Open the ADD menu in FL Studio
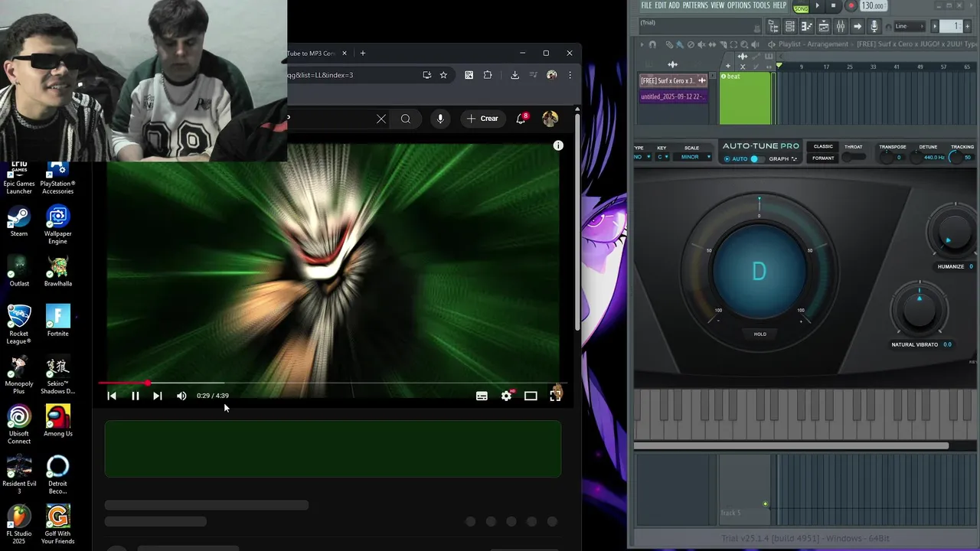 coord(674,5)
